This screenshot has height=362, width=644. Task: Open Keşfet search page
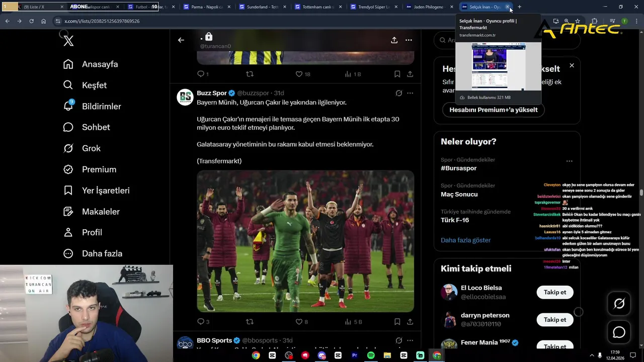(85, 85)
